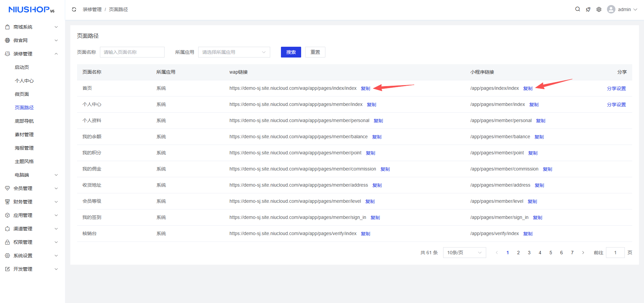This screenshot has width=644, height=303.
Task: Expand the 电脑端 submenu
Action: [36, 175]
